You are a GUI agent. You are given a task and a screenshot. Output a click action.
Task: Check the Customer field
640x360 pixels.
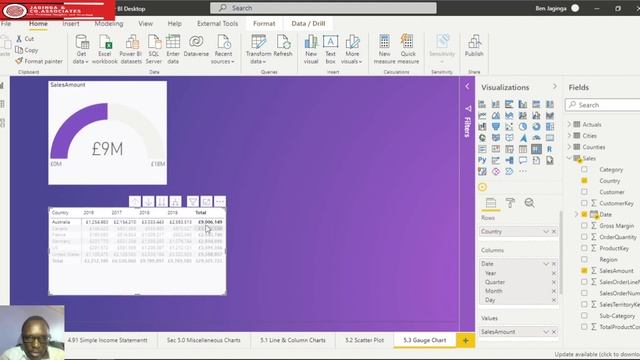click(584, 192)
